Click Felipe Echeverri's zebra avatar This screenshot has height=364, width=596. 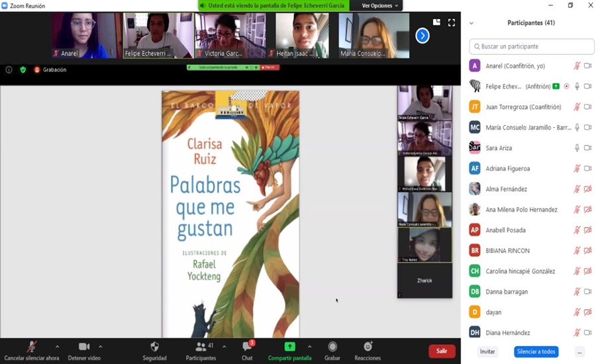pos(475,86)
